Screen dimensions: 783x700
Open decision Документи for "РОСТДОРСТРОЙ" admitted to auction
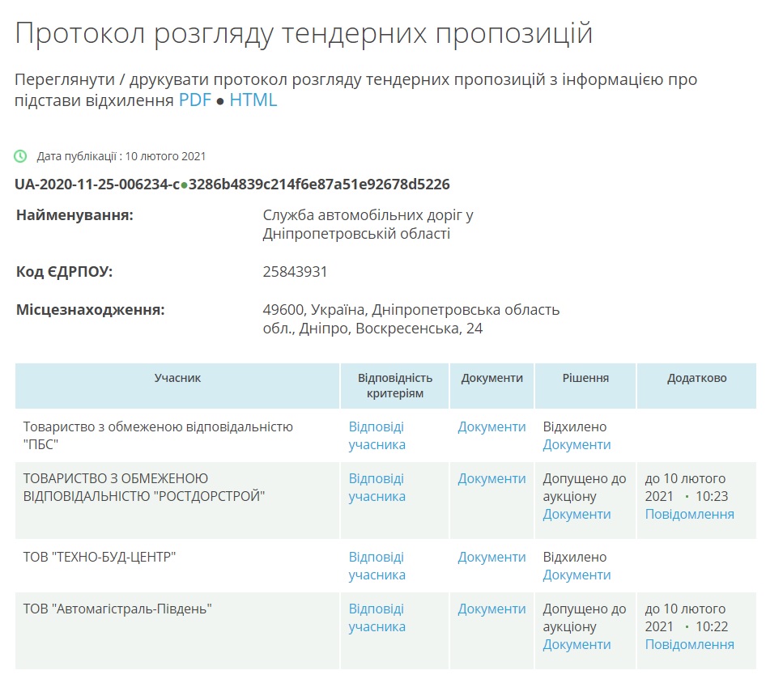pos(577,514)
